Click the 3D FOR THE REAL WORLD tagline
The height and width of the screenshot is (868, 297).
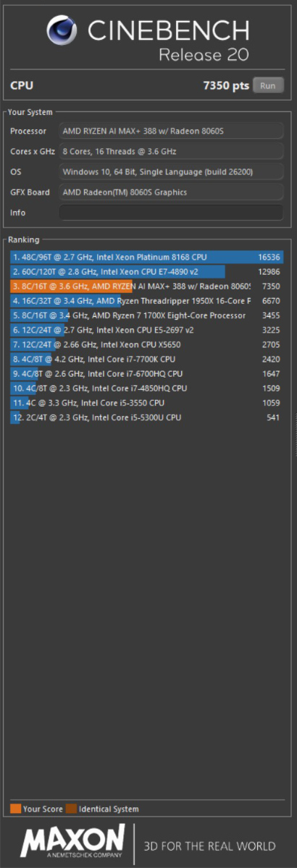click(210, 846)
